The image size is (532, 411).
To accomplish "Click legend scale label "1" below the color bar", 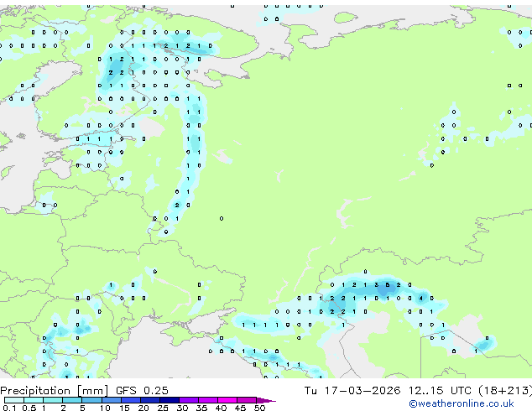I will coord(44,408).
